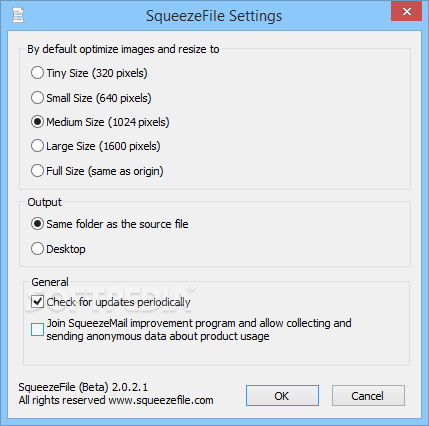Click the Output group label

pos(45,202)
